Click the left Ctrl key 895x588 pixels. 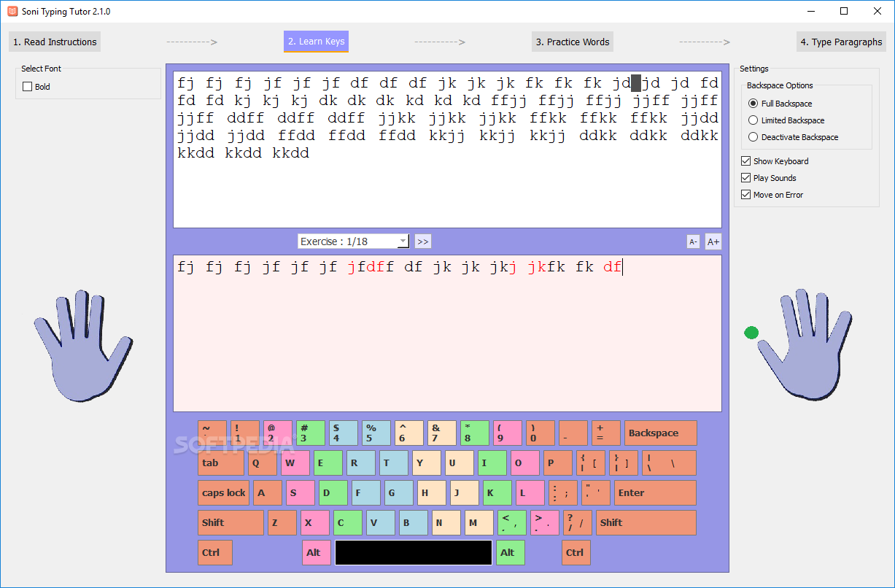pyautogui.click(x=215, y=552)
